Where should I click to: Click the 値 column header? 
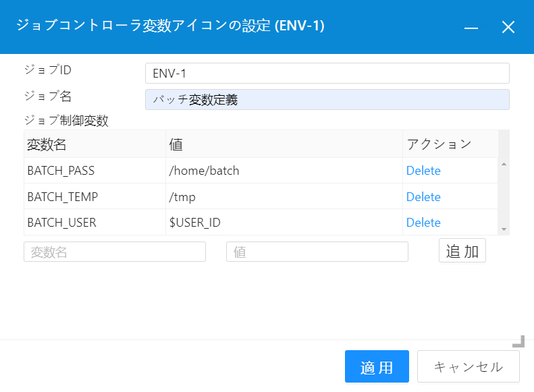pyautogui.click(x=284, y=144)
